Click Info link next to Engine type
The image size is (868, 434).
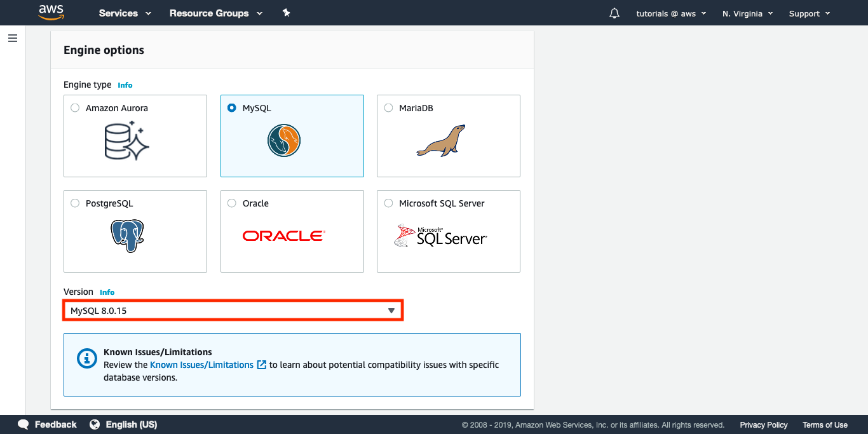(125, 85)
